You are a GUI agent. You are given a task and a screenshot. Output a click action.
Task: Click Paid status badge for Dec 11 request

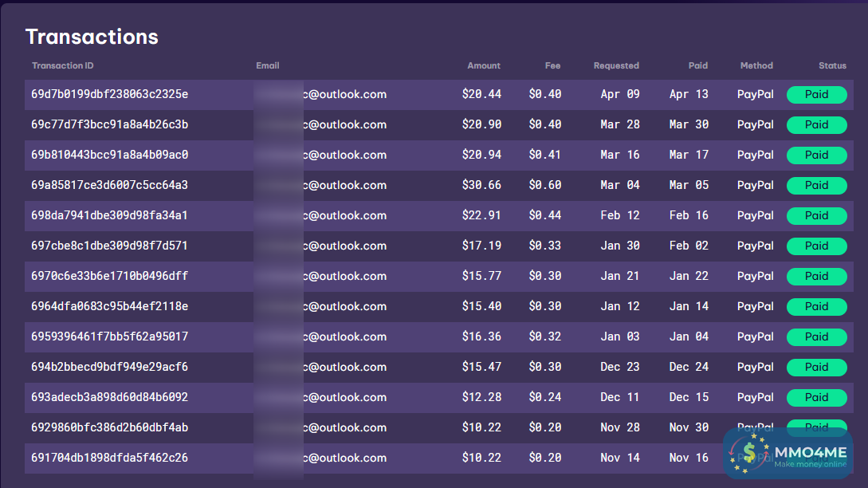pyautogui.click(x=816, y=397)
